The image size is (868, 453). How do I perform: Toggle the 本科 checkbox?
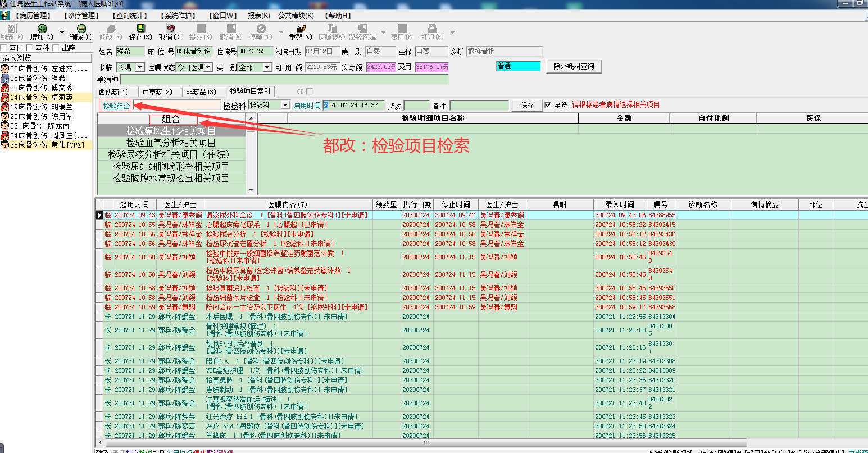(30, 48)
